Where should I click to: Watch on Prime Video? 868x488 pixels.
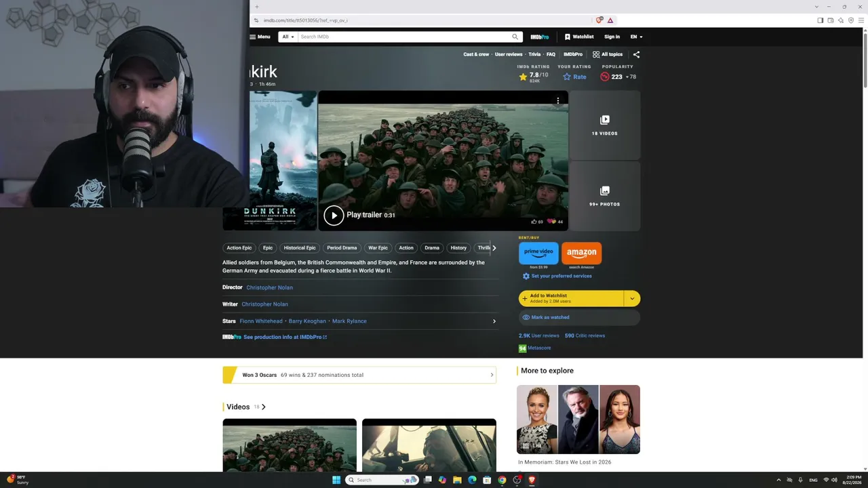coord(538,253)
